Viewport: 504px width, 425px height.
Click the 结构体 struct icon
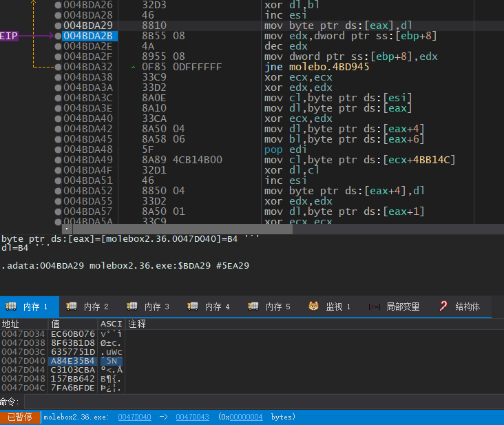point(443,307)
